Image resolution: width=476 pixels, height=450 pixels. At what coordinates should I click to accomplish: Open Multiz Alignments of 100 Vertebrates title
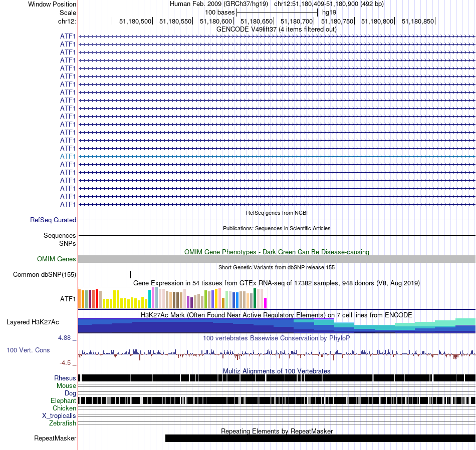pyautogui.click(x=277, y=371)
